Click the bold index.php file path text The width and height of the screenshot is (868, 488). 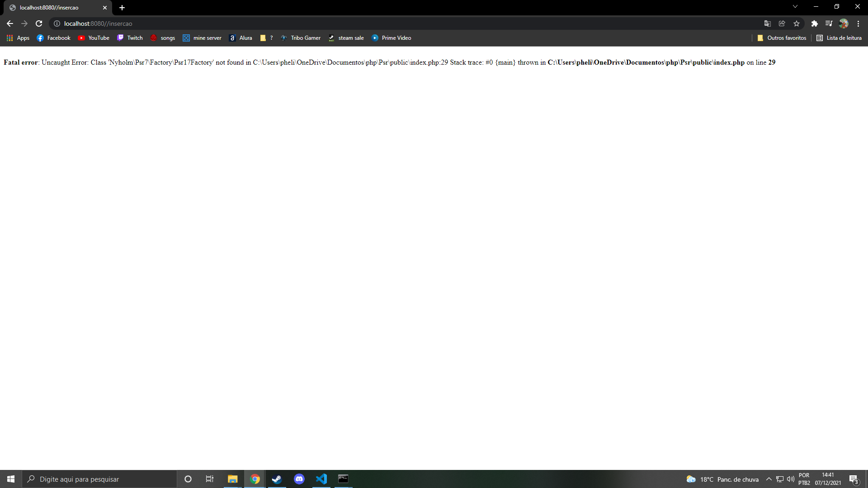(646, 62)
